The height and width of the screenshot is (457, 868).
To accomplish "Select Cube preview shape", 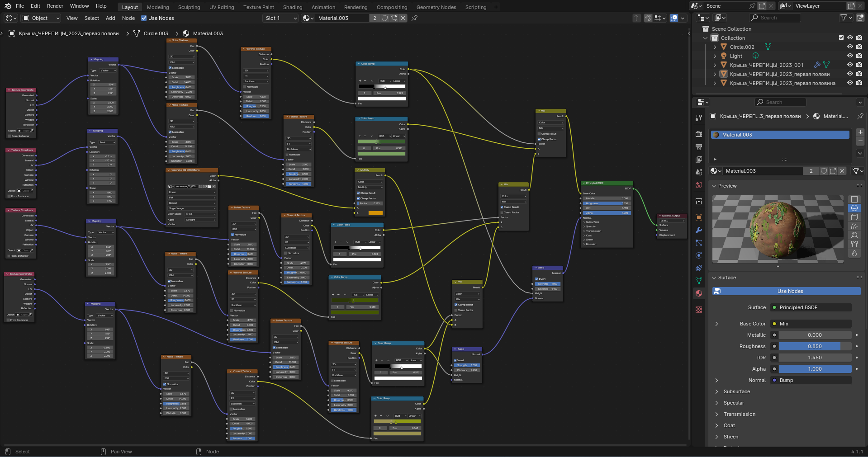I will click(x=854, y=217).
